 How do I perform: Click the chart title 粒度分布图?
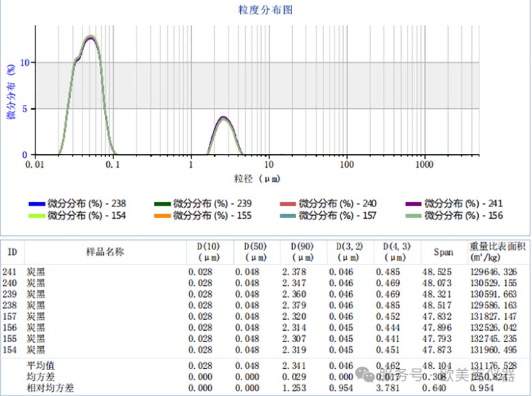click(x=265, y=10)
